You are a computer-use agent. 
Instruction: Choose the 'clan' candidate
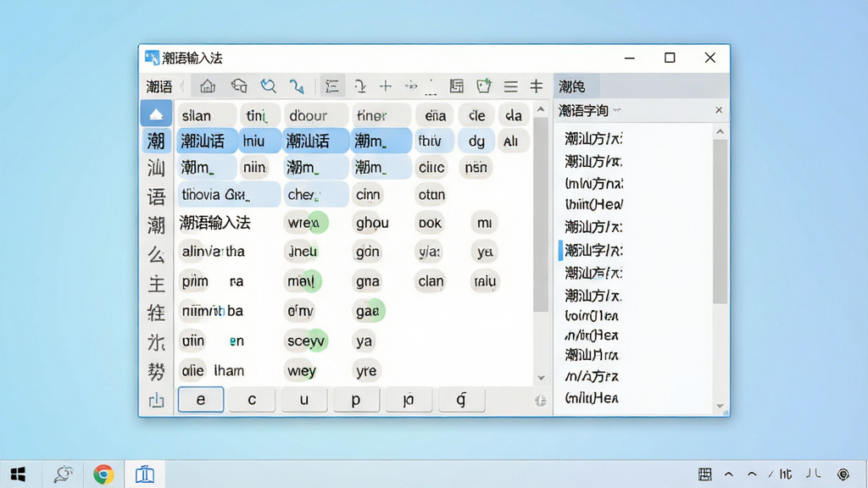[x=431, y=281]
